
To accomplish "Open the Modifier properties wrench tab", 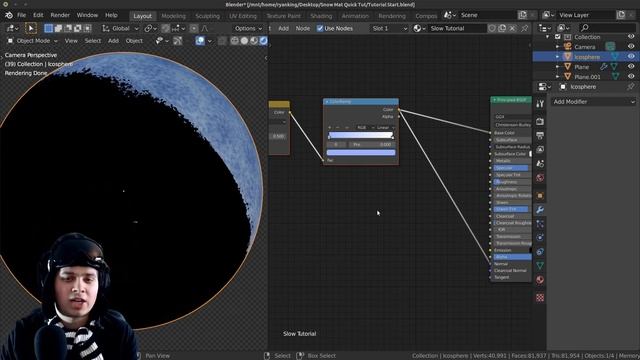I will pos(540,210).
